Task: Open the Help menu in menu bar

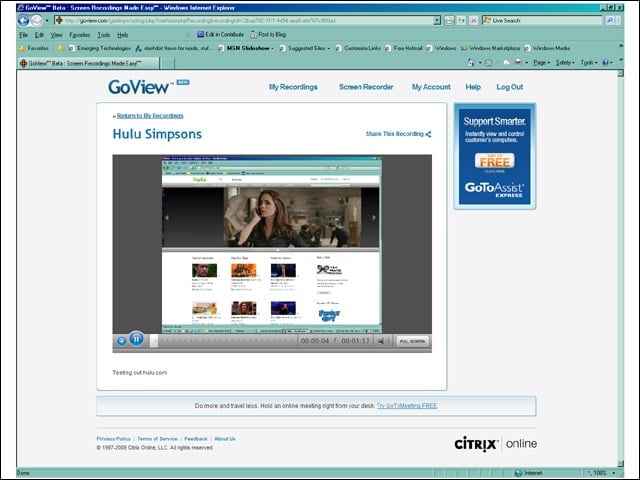Action: pyautogui.click(x=123, y=35)
